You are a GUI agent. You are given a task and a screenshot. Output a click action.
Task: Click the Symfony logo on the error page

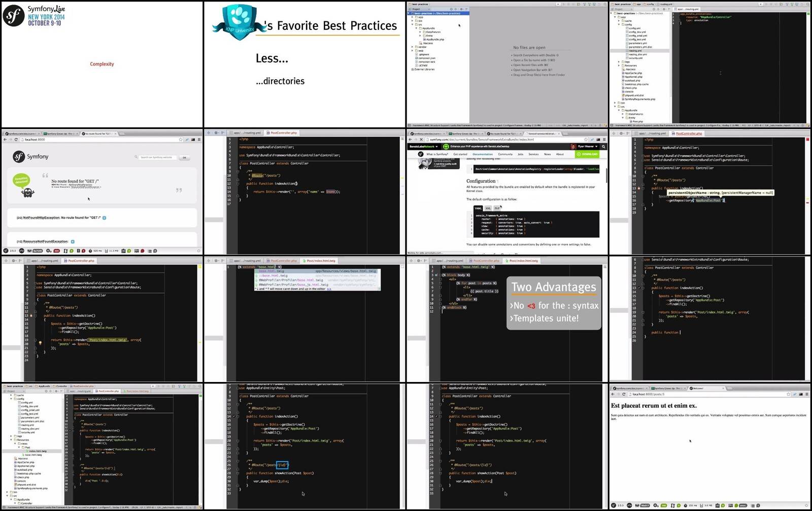pyautogui.click(x=19, y=156)
